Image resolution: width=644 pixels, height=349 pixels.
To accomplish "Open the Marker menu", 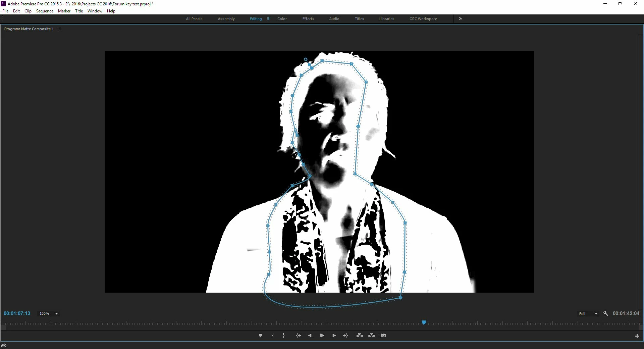I will pyautogui.click(x=64, y=11).
